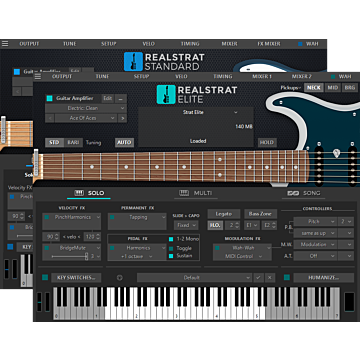
Task: Click the black pad right of the keyboard
Action: (349, 302)
